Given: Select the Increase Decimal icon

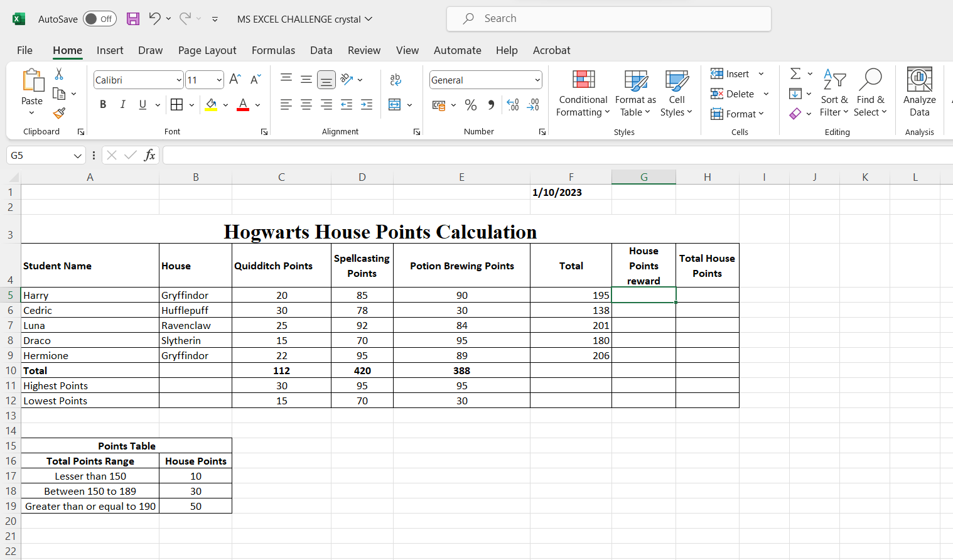Looking at the screenshot, I should tap(513, 105).
